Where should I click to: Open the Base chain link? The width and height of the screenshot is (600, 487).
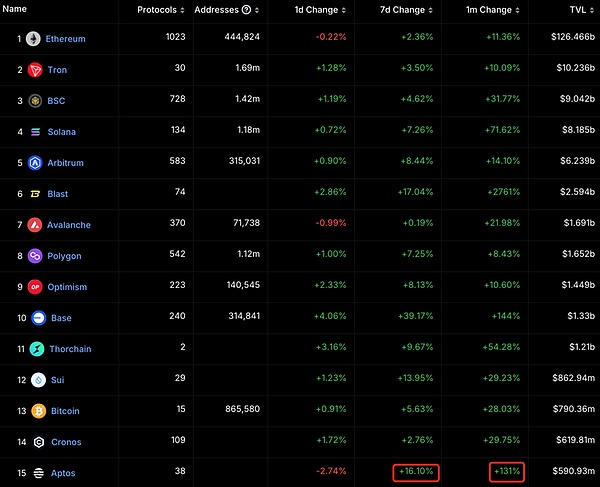[61, 318]
